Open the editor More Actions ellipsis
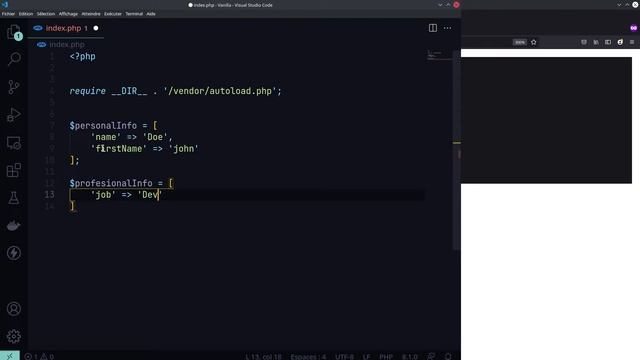The image size is (640, 360). pos(448,28)
